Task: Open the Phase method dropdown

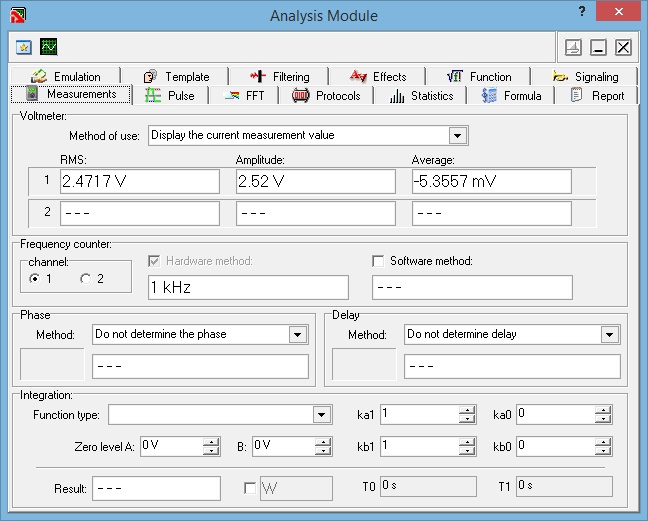Action: click(298, 334)
